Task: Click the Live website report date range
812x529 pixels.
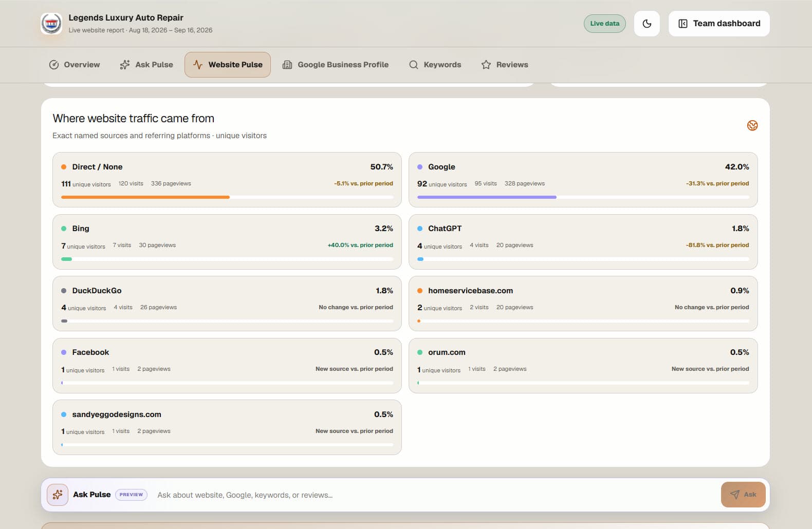Action: (x=140, y=30)
